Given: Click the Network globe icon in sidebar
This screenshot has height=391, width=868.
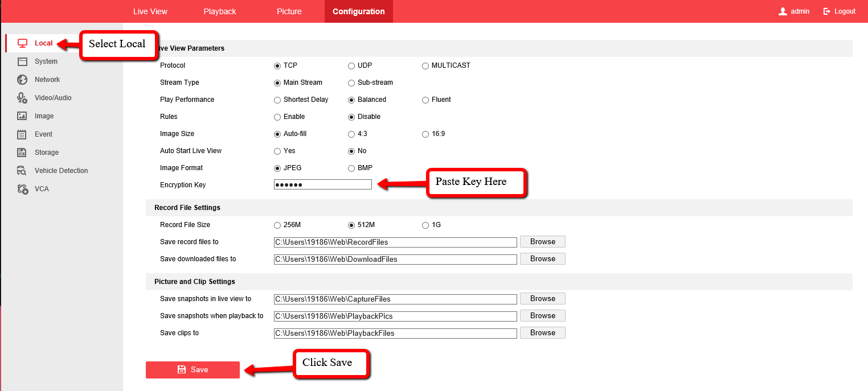Looking at the screenshot, I should (x=22, y=80).
